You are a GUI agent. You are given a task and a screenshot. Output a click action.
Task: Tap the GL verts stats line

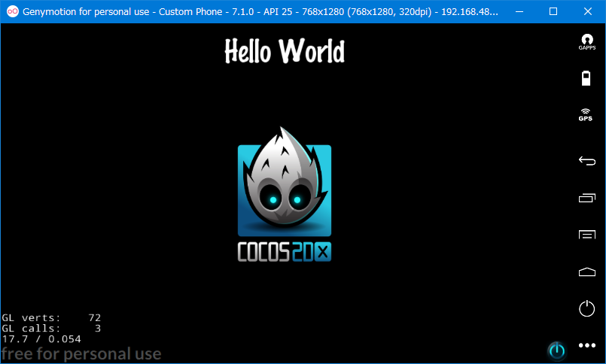click(x=51, y=317)
